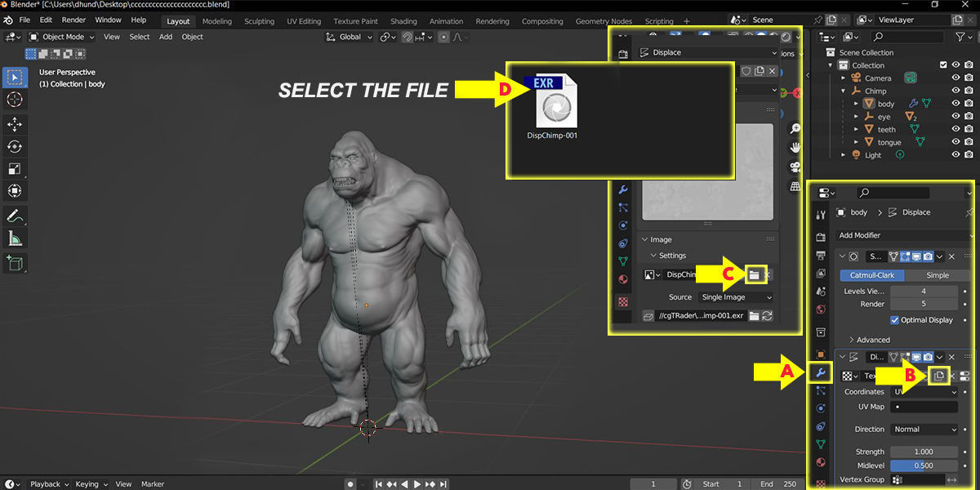Viewport: 980px width, 490px height.
Task: Open World properties tab in body > Displace panel
Action: tap(822, 310)
